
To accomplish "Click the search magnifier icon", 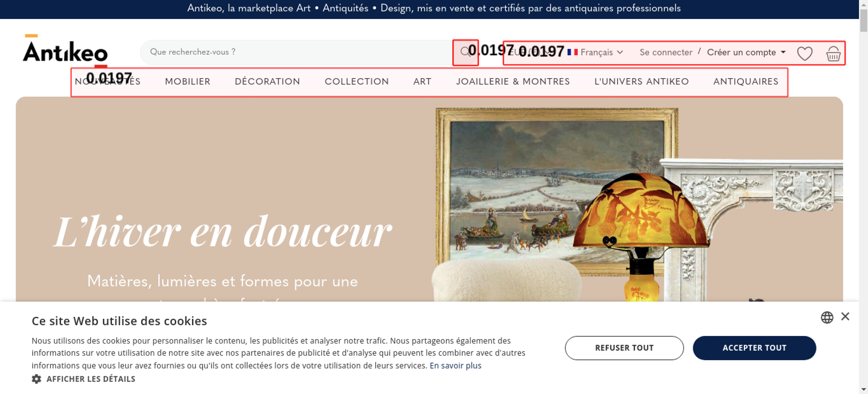I will 465,52.
